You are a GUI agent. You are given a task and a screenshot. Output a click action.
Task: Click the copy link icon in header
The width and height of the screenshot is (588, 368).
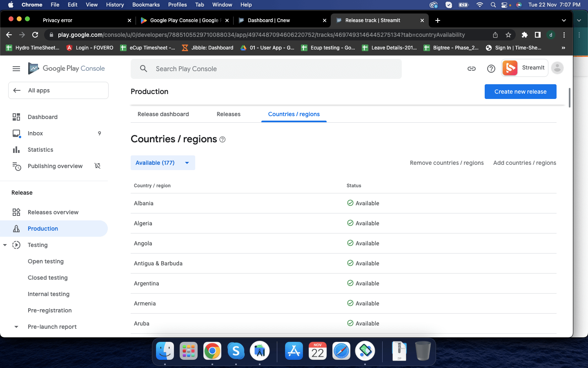coord(471,69)
